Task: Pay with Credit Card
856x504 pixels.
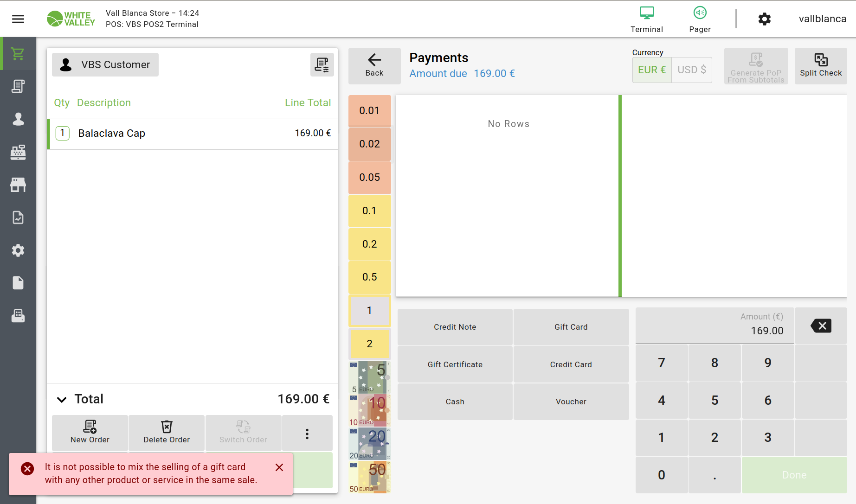Action: (571, 364)
